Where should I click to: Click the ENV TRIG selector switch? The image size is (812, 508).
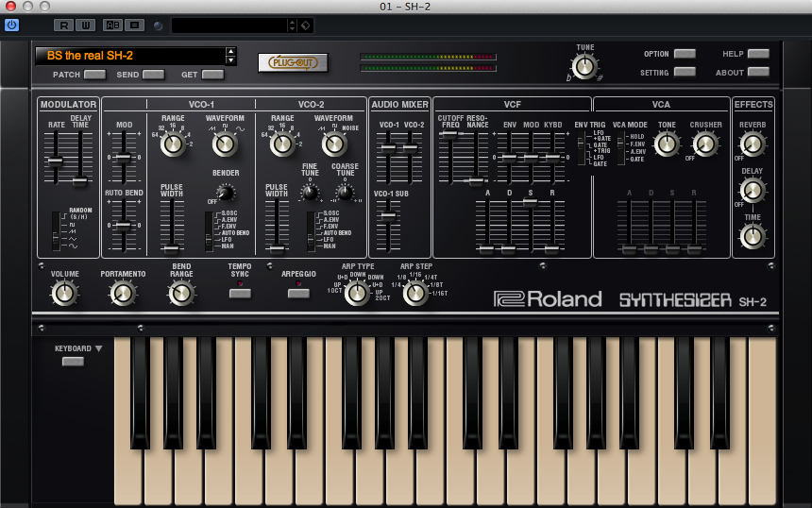point(582,148)
